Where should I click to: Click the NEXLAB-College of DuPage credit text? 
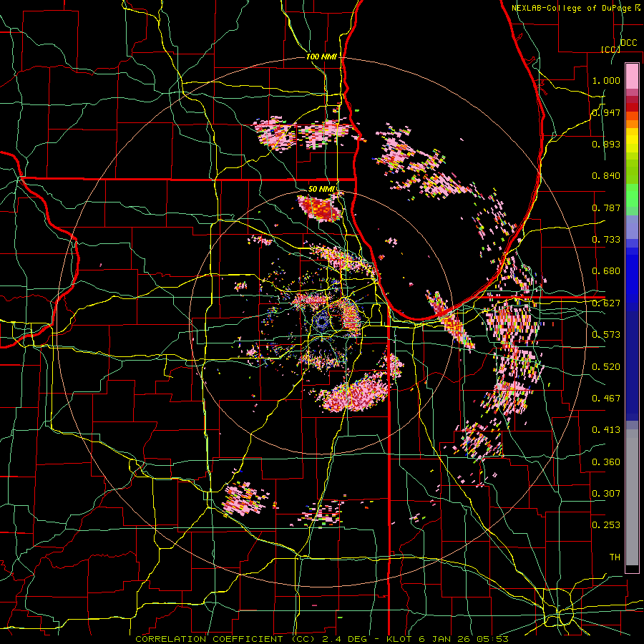[573, 8]
